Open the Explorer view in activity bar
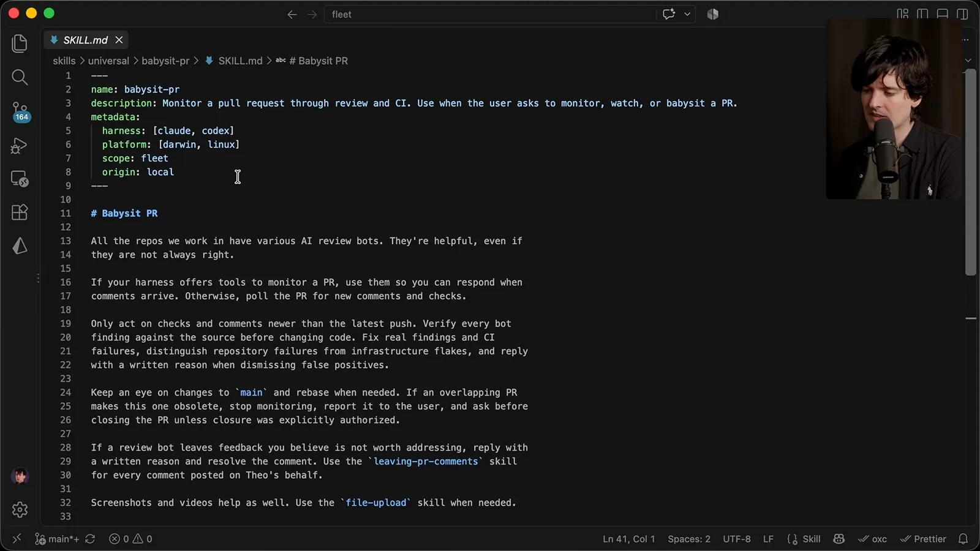 (x=20, y=43)
